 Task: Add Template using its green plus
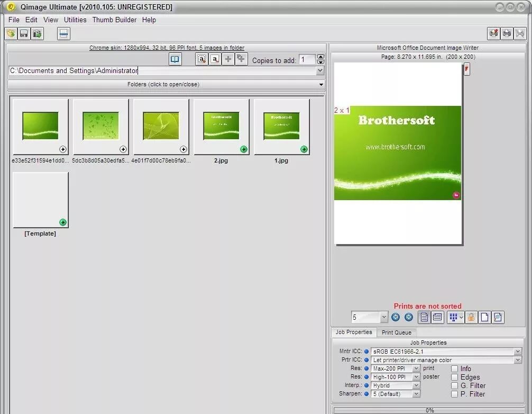63,222
